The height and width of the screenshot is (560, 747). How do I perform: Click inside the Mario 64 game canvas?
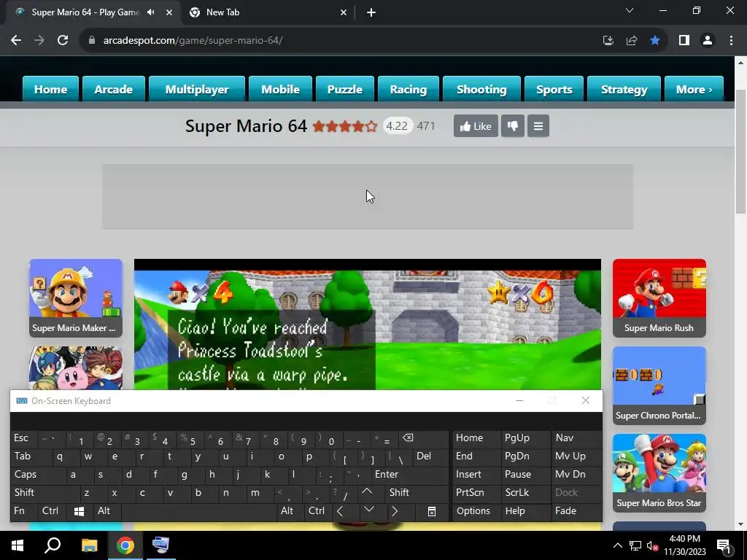[368, 324]
